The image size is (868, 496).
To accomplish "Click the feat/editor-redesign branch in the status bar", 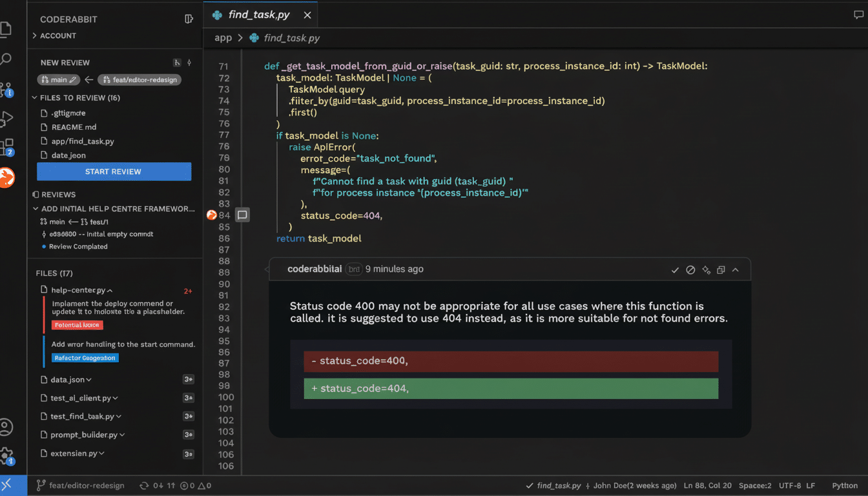I will (79, 485).
